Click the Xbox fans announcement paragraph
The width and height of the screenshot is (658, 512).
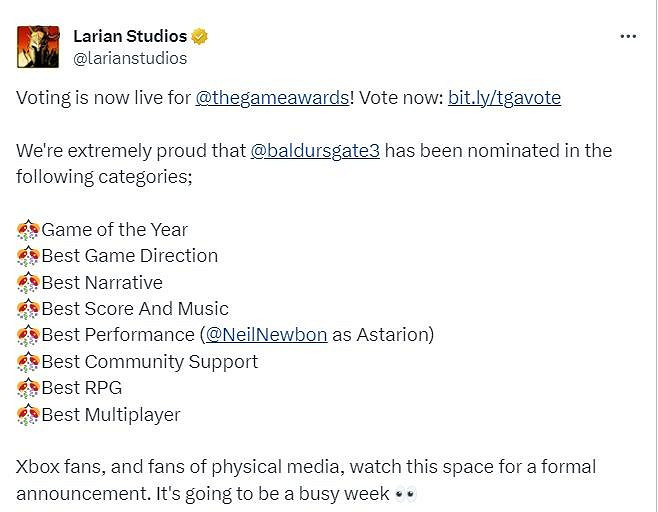pyautogui.click(x=300, y=467)
